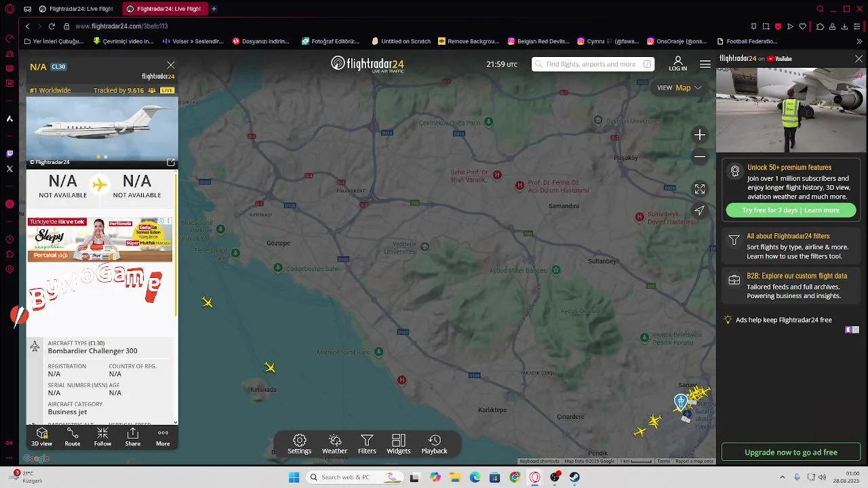The image size is (868, 488).
Task: Log in to Flightradar24 account
Action: [x=677, y=64]
